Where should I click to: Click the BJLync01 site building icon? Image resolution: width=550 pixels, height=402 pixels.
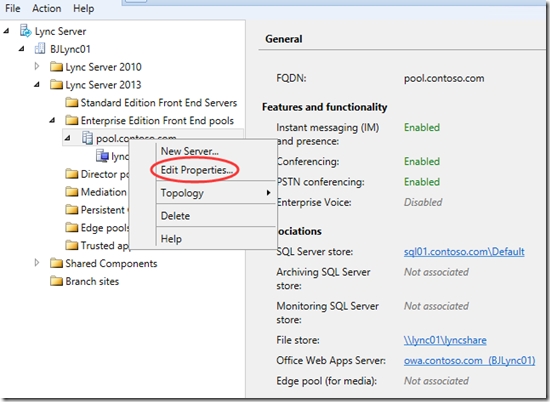tap(40, 49)
